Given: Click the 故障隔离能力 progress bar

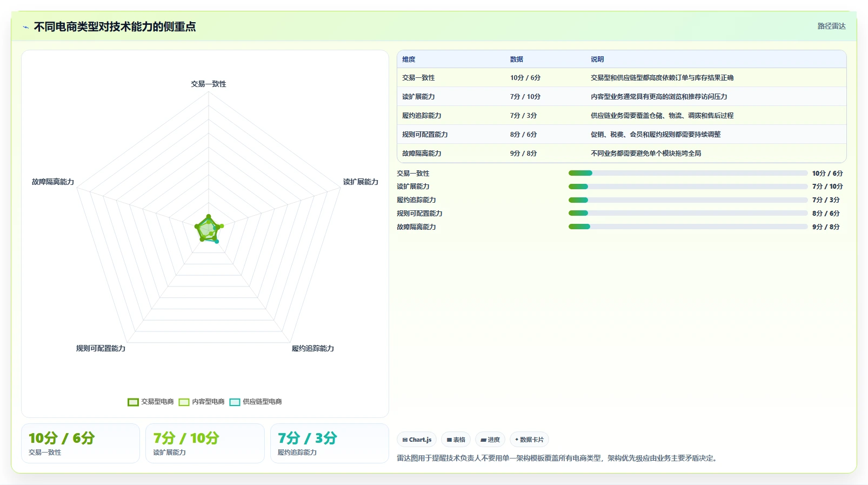Looking at the screenshot, I should (x=688, y=227).
